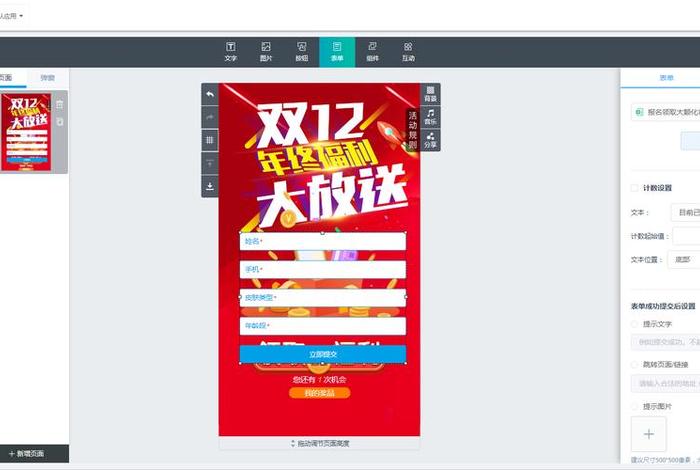Select the 组件 component tool
700x470 pixels.
[x=373, y=52]
